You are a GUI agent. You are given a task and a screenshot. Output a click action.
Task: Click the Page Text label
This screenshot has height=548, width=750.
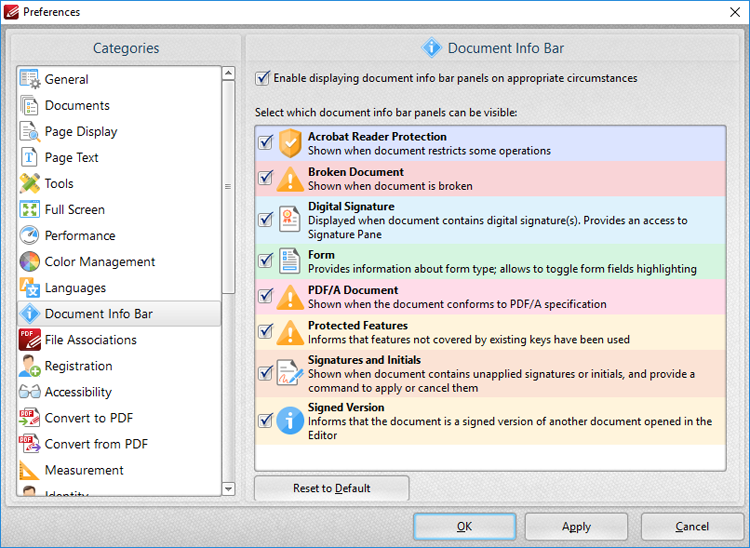click(x=72, y=157)
